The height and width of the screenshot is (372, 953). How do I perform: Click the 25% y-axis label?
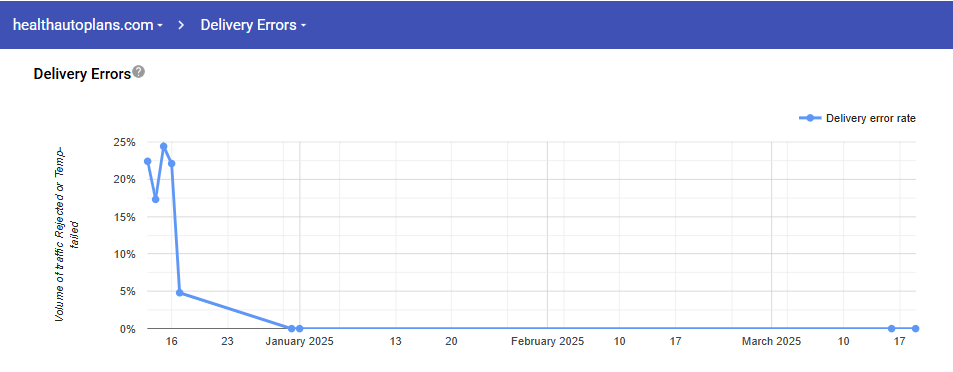pos(123,142)
